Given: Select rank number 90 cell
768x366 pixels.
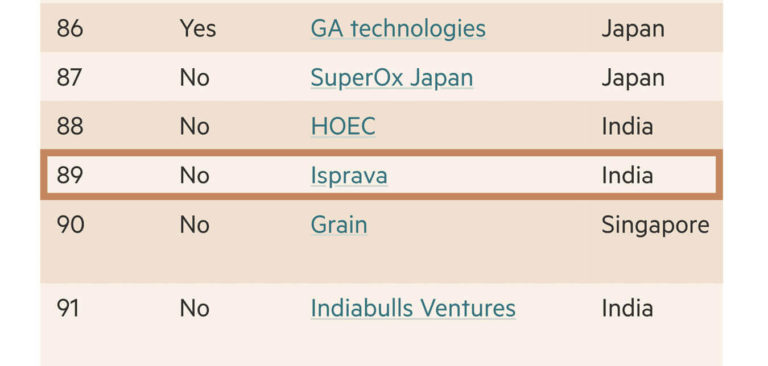Looking at the screenshot, I should (x=70, y=224).
